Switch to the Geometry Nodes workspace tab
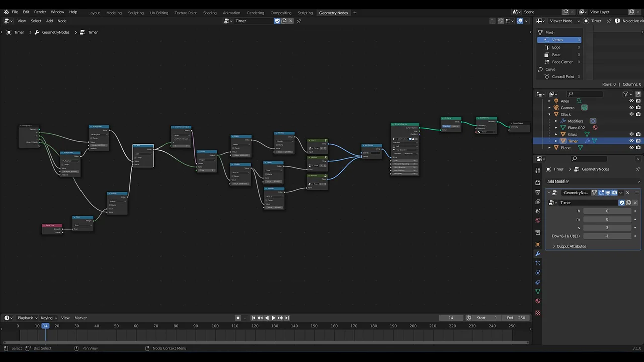The image size is (644, 362). click(333, 13)
